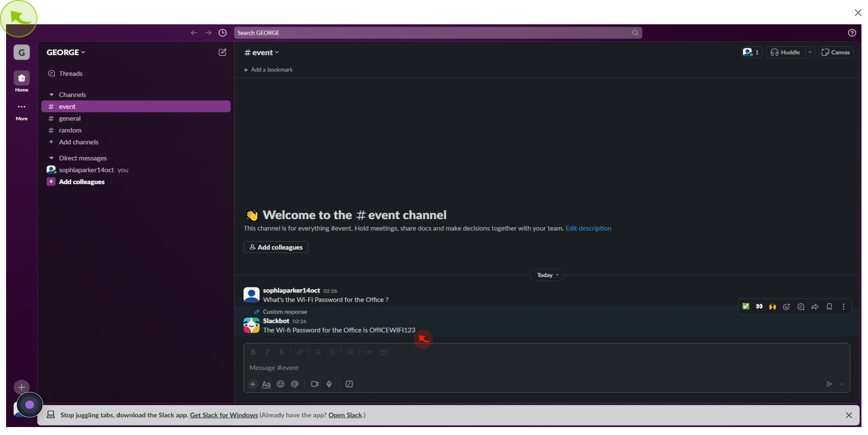
Task: Toggle bulleted list formatting
Action: pyautogui.click(x=332, y=352)
